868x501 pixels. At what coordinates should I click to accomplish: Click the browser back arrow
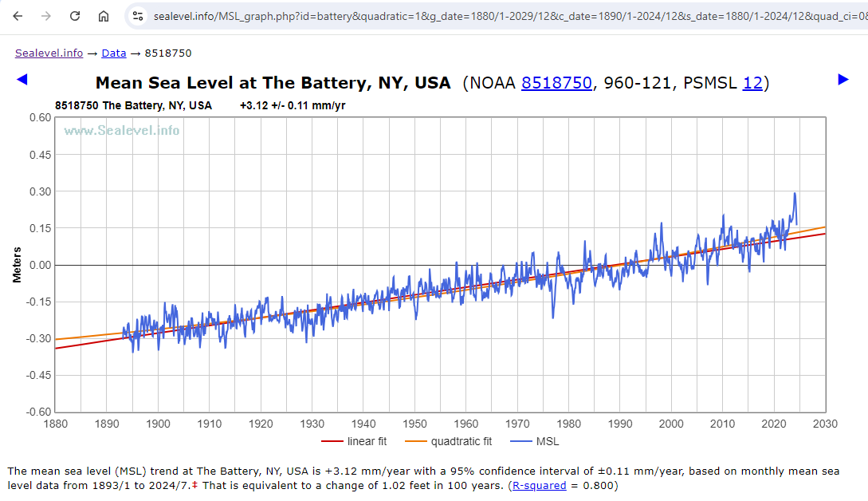point(18,16)
